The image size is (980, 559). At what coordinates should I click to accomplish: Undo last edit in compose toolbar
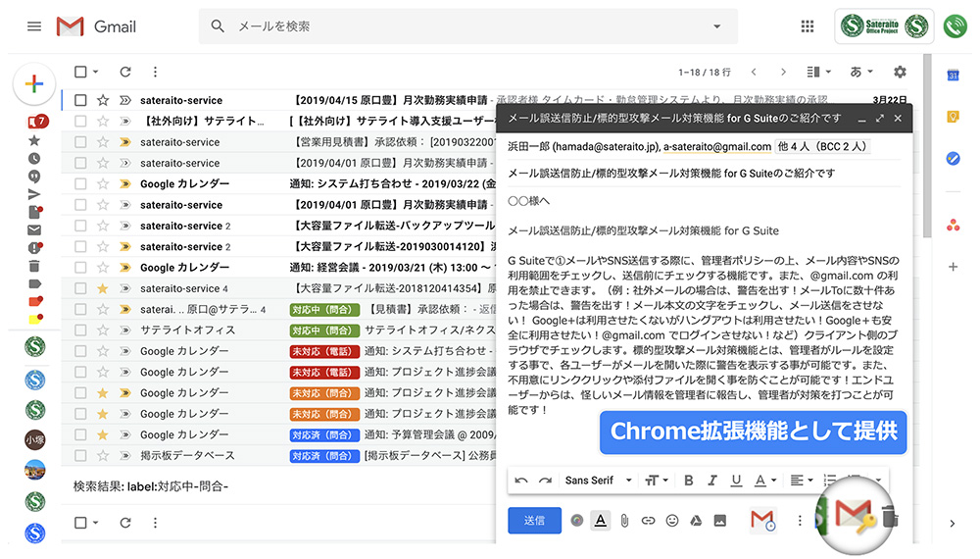[521, 481]
